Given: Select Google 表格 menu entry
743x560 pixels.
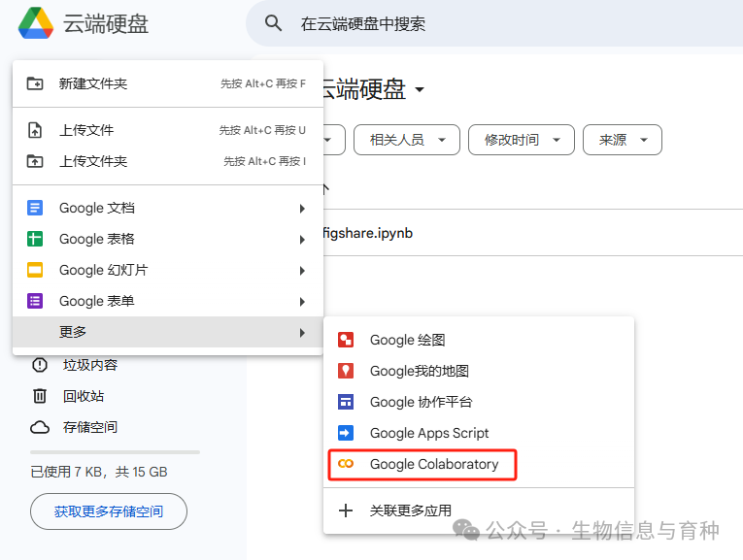Looking at the screenshot, I should coord(168,239).
